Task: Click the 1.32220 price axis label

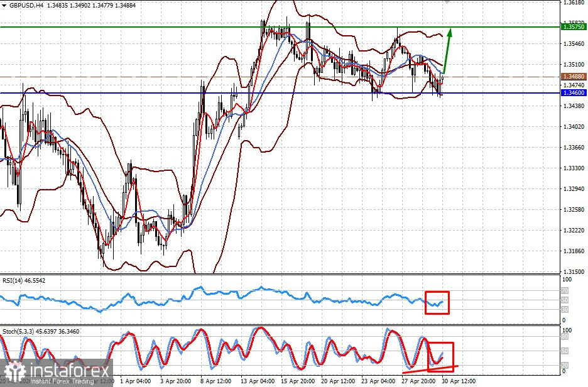Action: pyautogui.click(x=574, y=230)
